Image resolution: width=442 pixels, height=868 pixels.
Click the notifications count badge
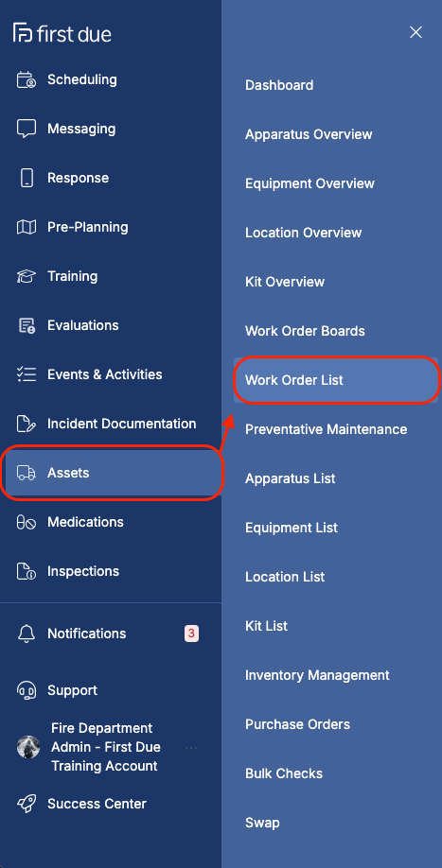tap(191, 634)
